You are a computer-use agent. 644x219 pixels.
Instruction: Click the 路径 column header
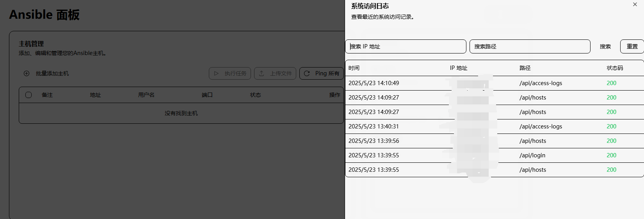pyautogui.click(x=525, y=68)
